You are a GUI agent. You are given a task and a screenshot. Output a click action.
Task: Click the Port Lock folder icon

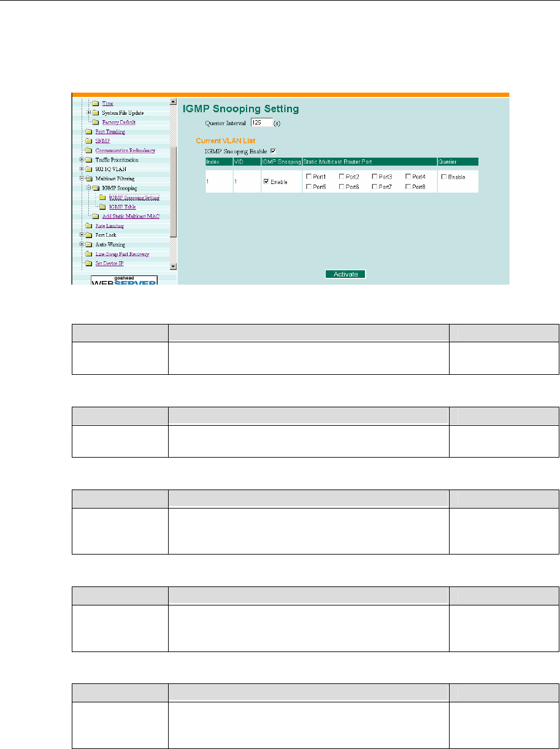point(89,235)
